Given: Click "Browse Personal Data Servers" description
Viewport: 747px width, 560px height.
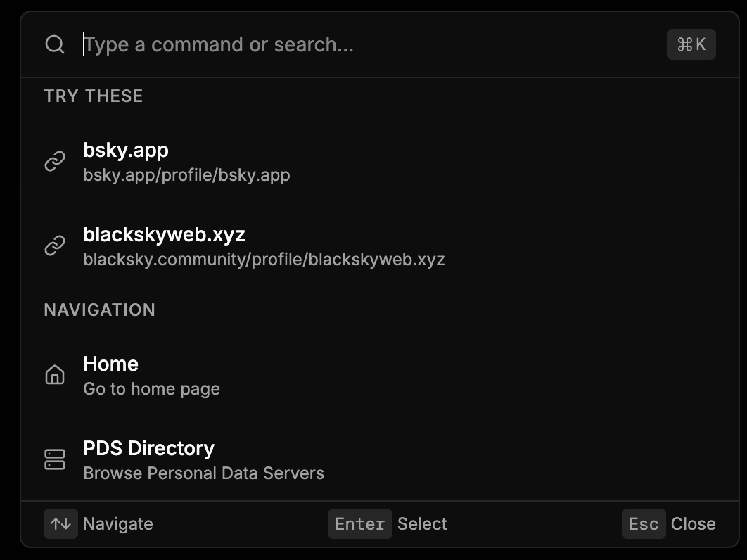Looking at the screenshot, I should point(203,473).
